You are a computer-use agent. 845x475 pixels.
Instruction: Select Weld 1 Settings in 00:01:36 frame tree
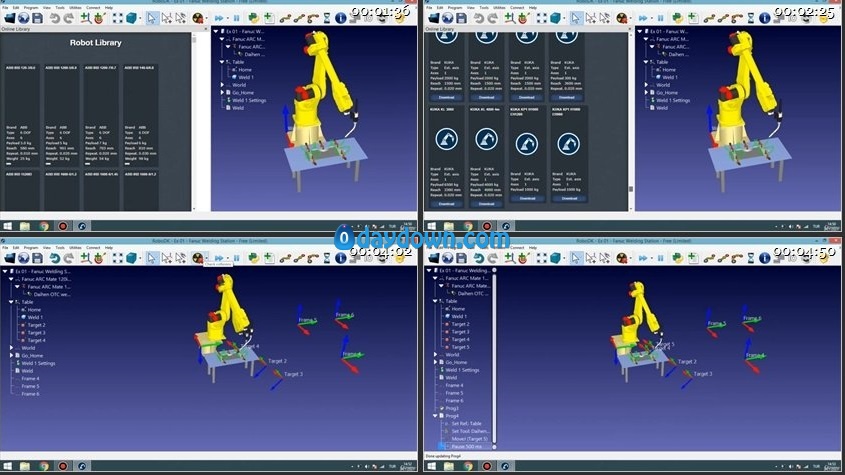pyautogui.click(x=249, y=100)
